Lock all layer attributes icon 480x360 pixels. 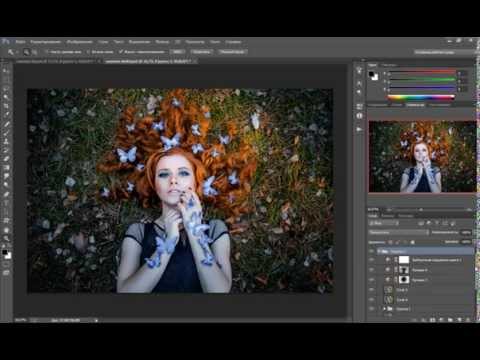(x=412, y=242)
